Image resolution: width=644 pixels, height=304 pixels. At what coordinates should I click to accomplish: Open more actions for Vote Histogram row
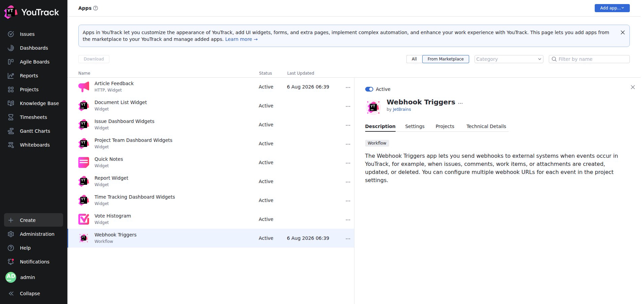(348, 220)
